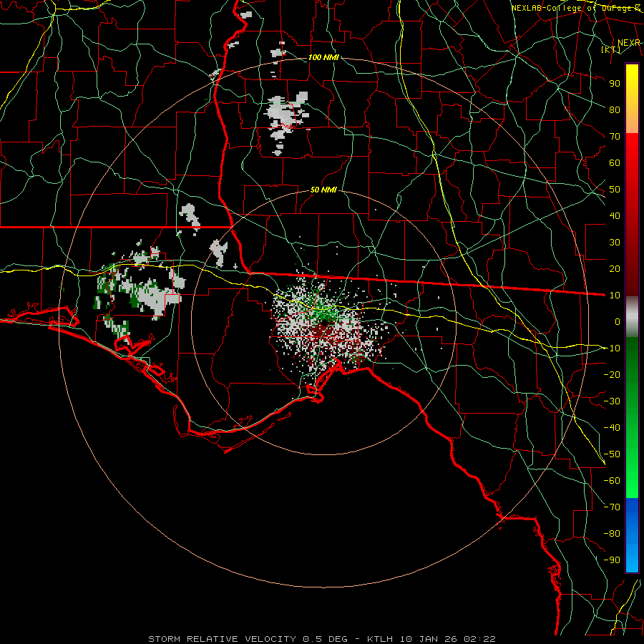
Task: Click the positive 30 scale label
Action: pyautogui.click(x=615, y=243)
